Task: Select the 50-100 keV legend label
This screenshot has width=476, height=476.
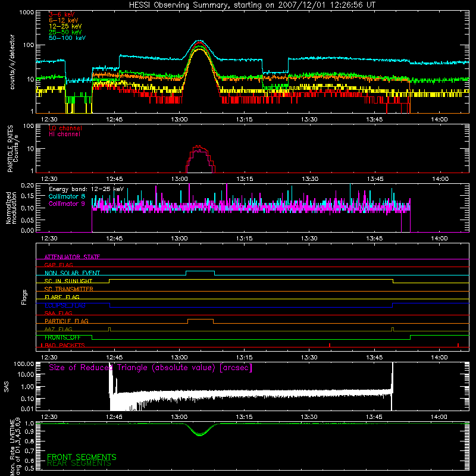Action: click(67, 38)
